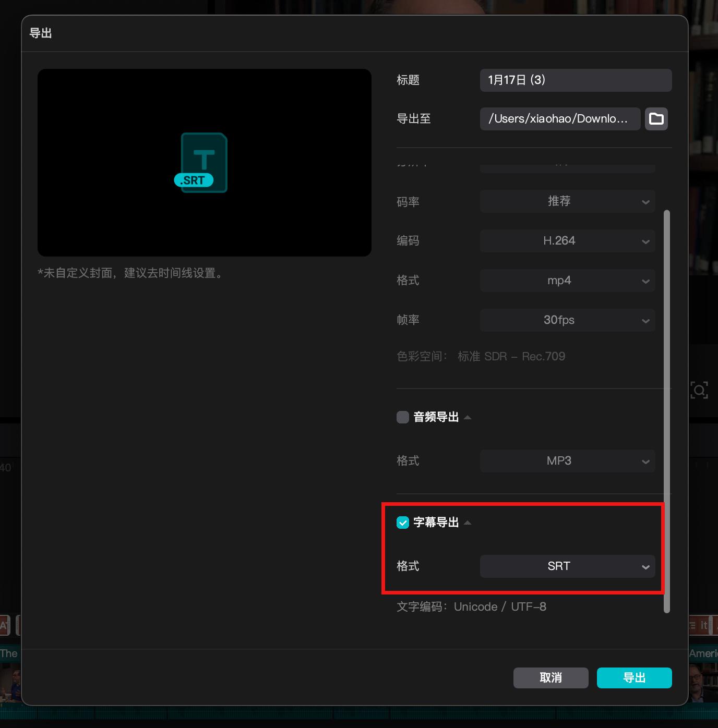The image size is (718, 728).
Task: Click the 取消 cancel button
Action: click(x=551, y=677)
